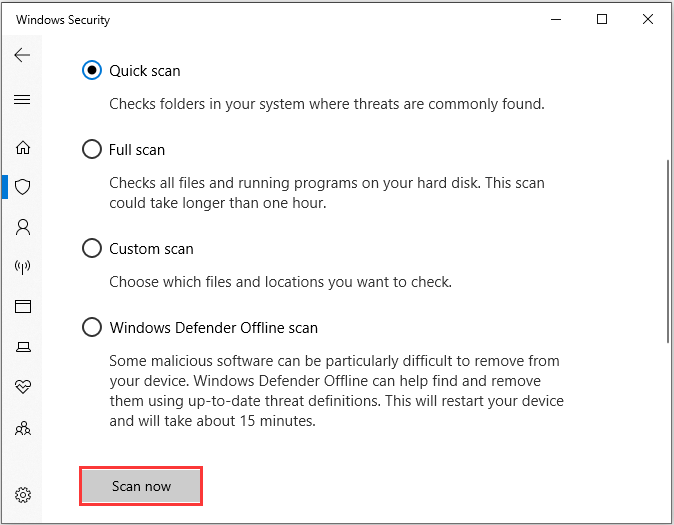The image size is (674, 525).
Task: Minimize the Windows Security window
Action: point(556,19)
